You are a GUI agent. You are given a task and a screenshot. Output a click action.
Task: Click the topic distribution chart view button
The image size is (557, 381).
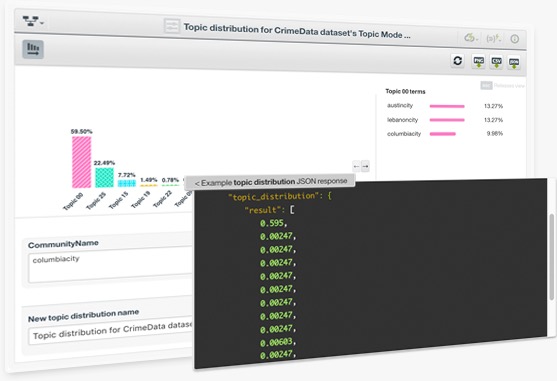click(33, 49)
